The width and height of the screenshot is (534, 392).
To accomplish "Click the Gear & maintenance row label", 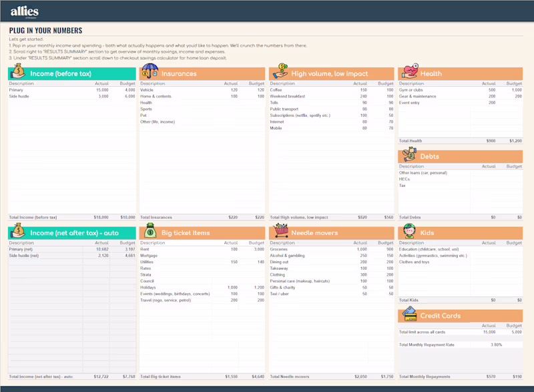I will (x=418, y=96).
